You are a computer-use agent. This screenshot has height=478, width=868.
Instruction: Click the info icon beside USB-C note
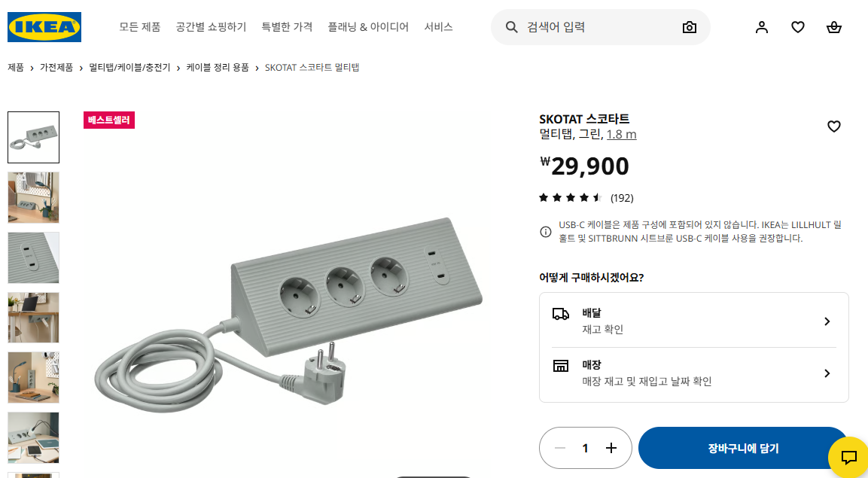point(545,232)
